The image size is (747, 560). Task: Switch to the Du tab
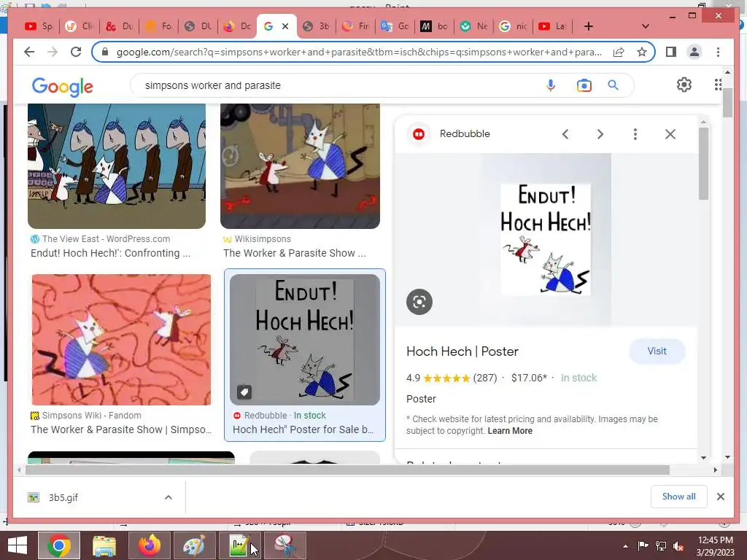(x=119, y=26)
